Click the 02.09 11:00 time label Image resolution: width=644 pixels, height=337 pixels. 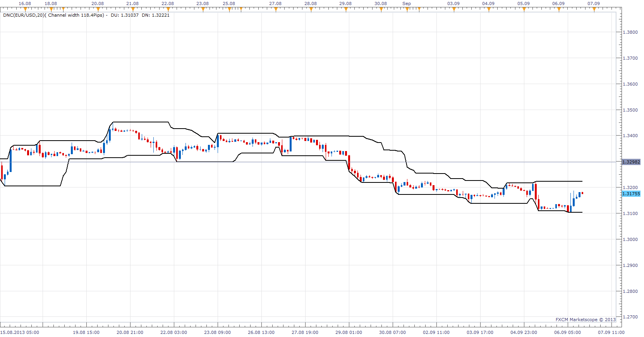pyautogui.click(x=436, y=332)
